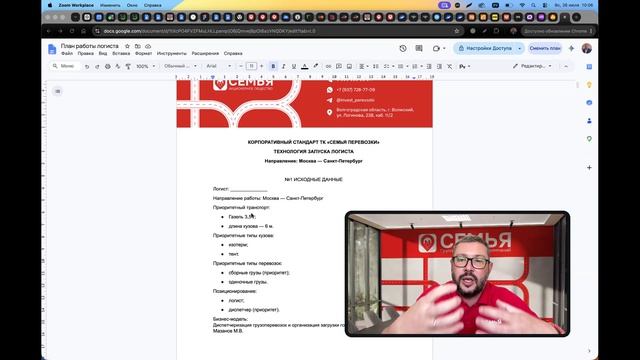
Task: Open the bulleted list dropdown
Action: [402, 66]
